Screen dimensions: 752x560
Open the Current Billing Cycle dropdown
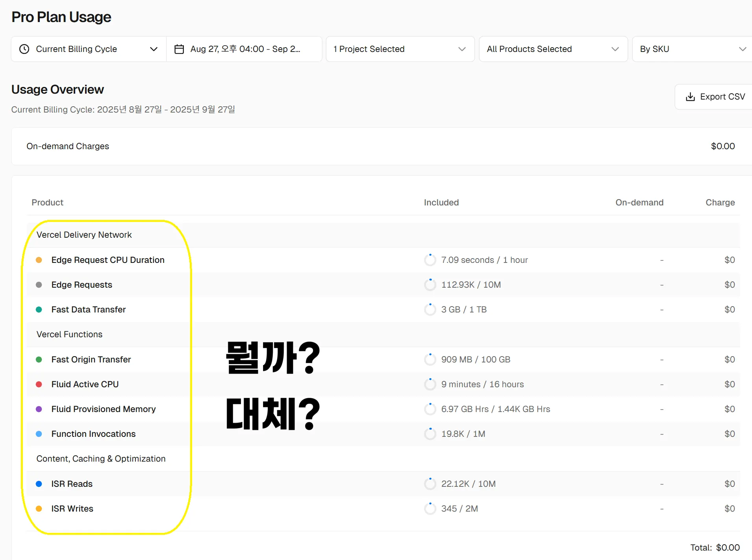[x=89, y=49]
